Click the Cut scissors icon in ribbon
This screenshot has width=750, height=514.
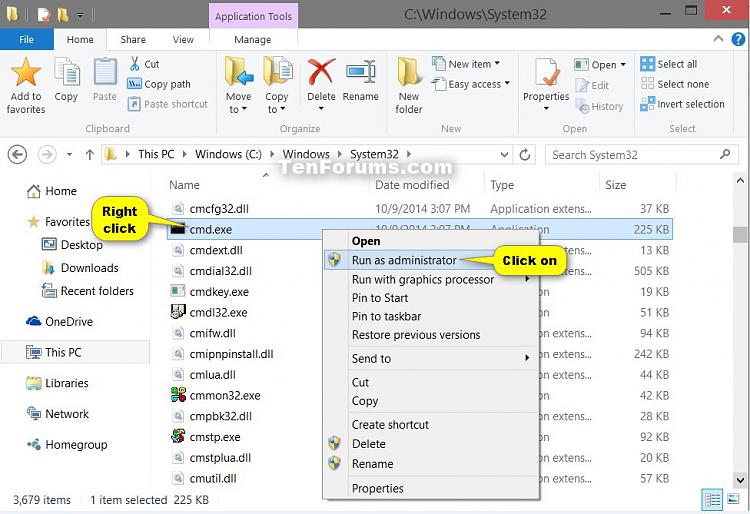click(134, 64)
